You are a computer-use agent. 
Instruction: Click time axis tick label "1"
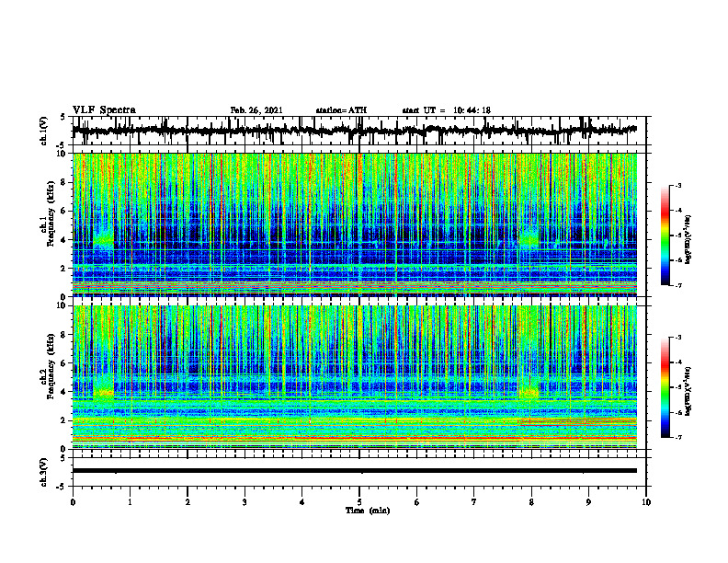pyautogui.click(x=130, y=502)
